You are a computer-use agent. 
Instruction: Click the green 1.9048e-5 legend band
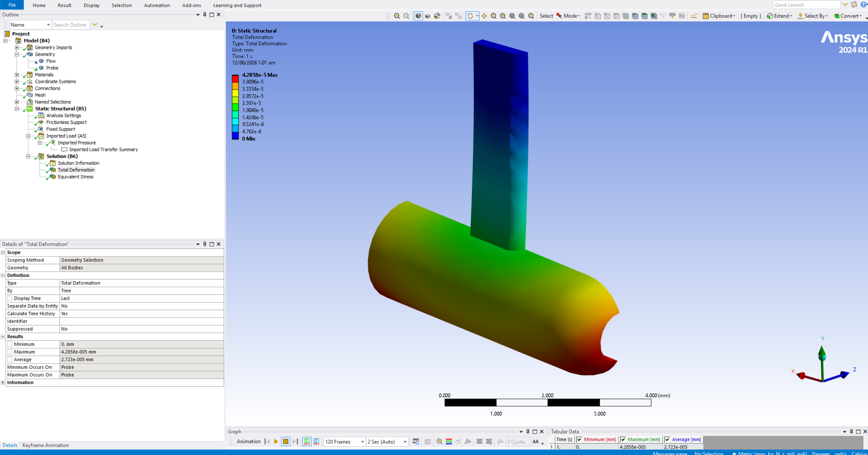[x=235, y=107]
